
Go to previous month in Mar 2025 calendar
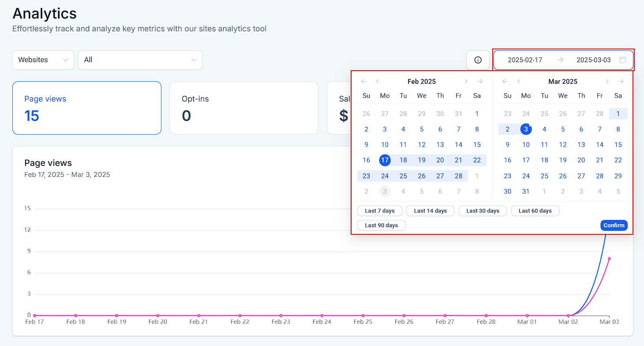pyautogui.click(x=519, y=81)
